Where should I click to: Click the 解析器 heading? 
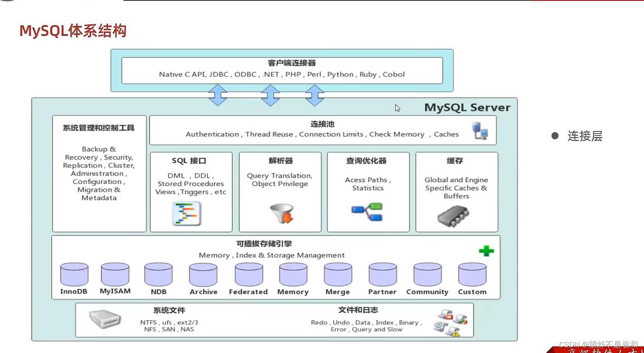(x=281, y=161)
